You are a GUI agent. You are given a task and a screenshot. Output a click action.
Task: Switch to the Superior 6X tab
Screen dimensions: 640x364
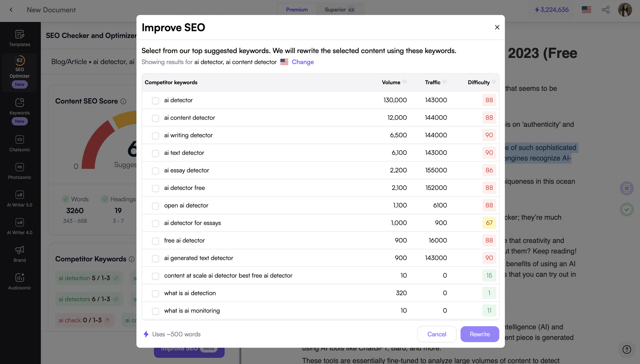(x=339, y=10)
